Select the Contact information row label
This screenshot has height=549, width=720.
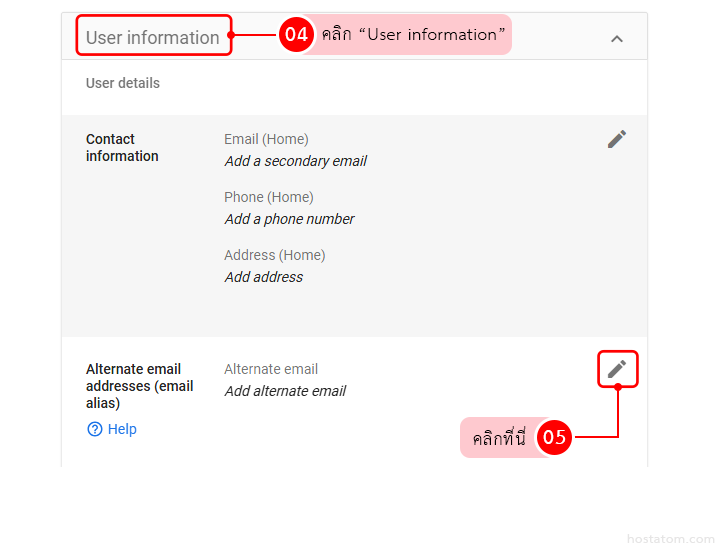(122, 148)
